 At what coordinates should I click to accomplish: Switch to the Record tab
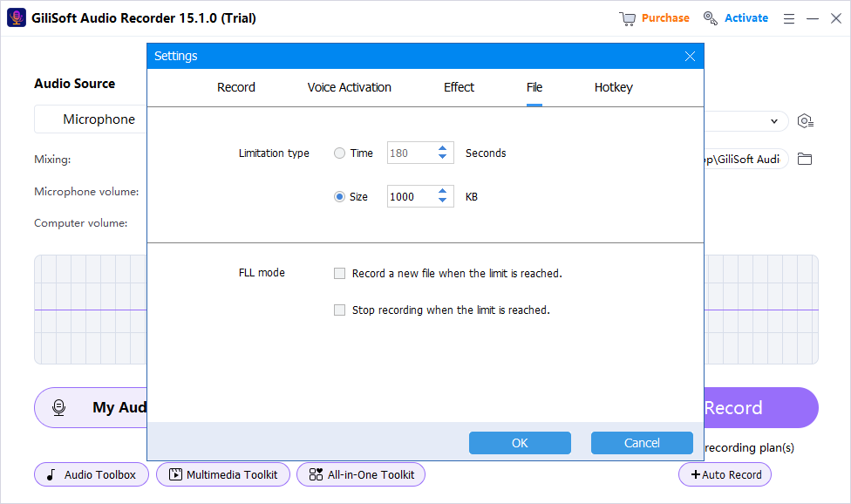[x=236, y=87]
